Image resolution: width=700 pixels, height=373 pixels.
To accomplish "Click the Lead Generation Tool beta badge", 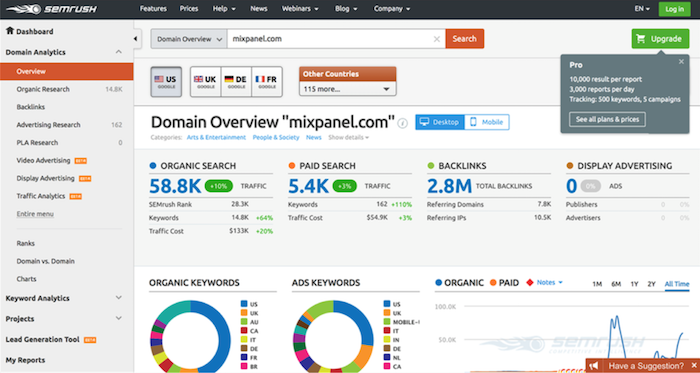I will 90,340.
